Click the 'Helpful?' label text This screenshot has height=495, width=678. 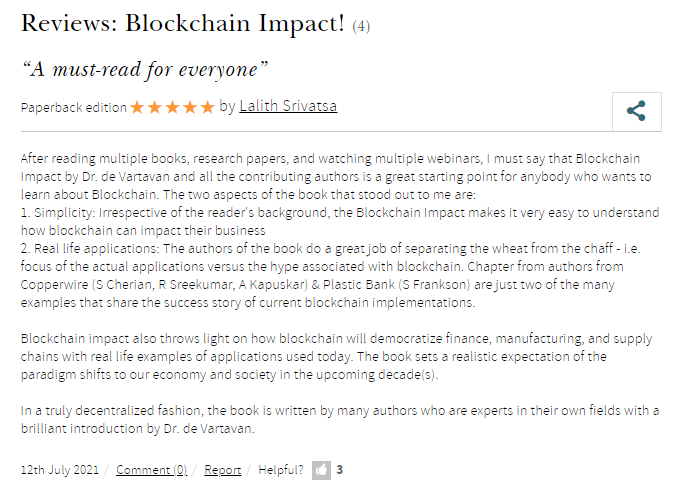[x=281, y=469]
